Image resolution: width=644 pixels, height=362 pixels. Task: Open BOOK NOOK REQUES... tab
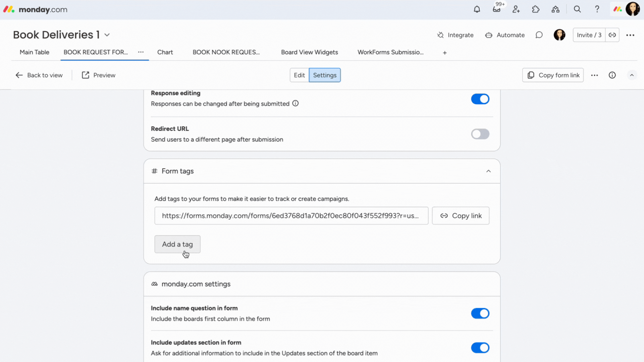click(x=226, y=52)
